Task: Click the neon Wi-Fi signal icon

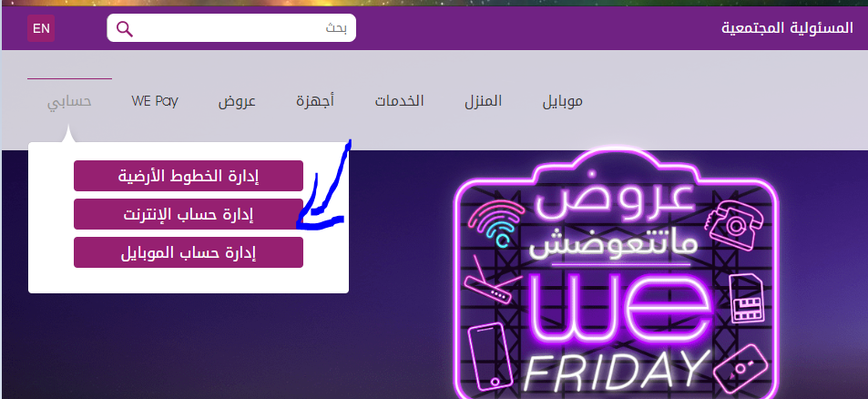Action: pos(496,222)
